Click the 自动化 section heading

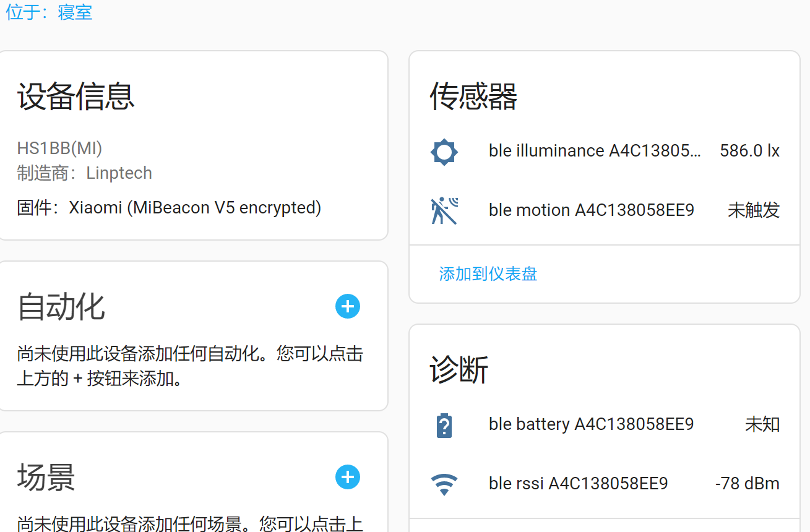(x=61, y=306)
